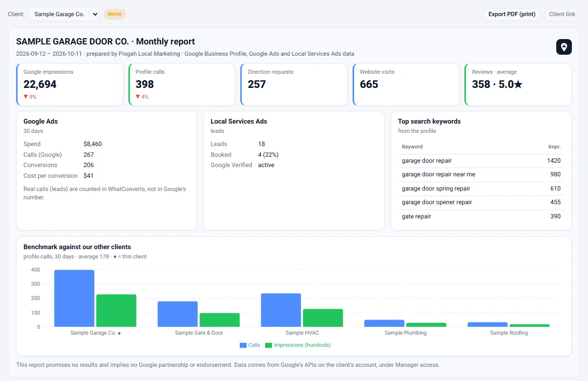Click the red down arrow 9% indicator
This screenshot has height=381, width=588.
[x=30, y=97]
